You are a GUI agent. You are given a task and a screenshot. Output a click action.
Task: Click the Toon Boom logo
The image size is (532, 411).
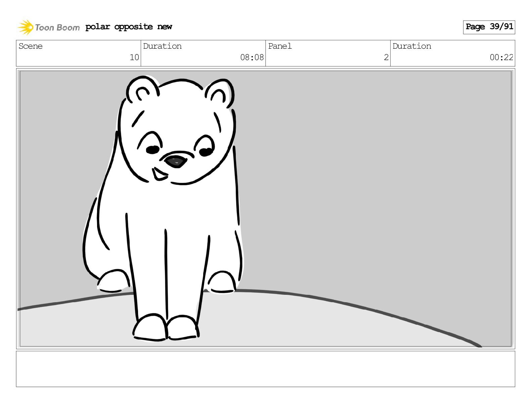tap(48, 27)
